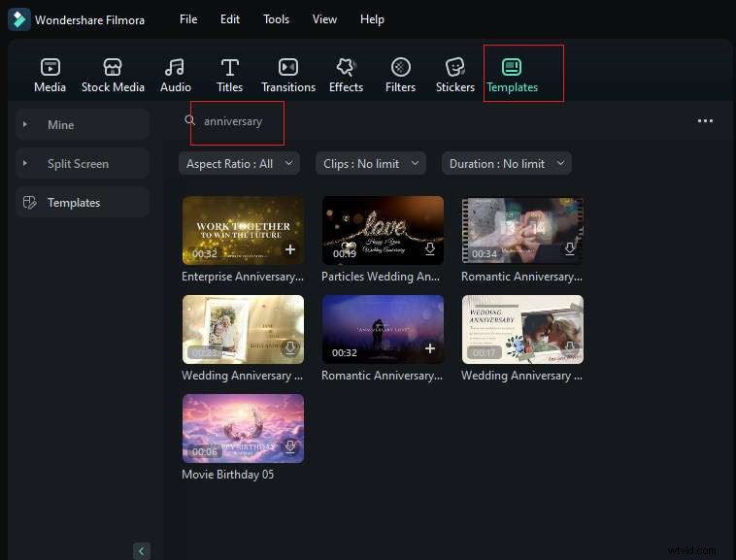
Task: Open the Transitions section
Action: pyautogui.click(x=288, y=75)
